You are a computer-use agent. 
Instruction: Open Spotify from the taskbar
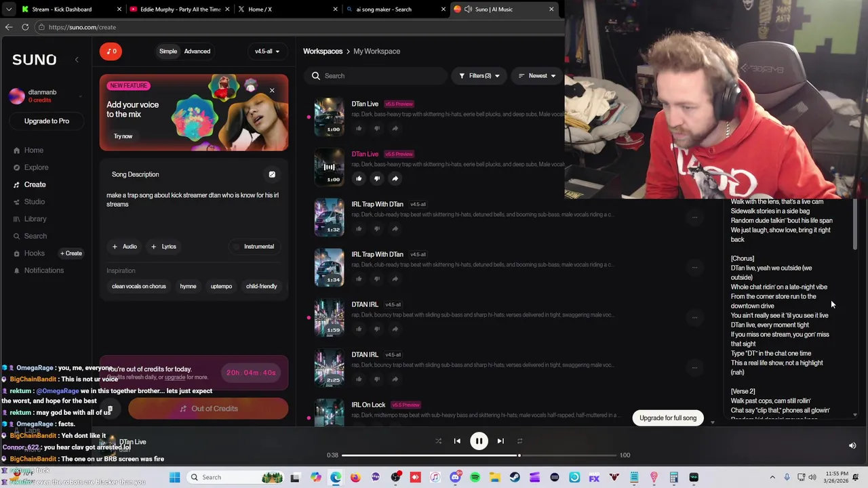[475, 478]
